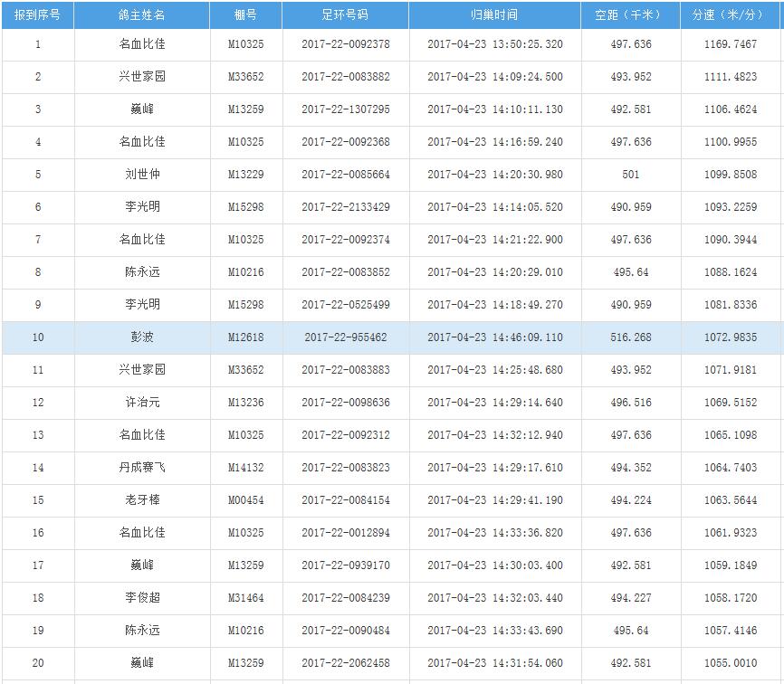This screenshot has width=784, height=684.
Task: Click the 报到序号 column header
Action: 37,15
